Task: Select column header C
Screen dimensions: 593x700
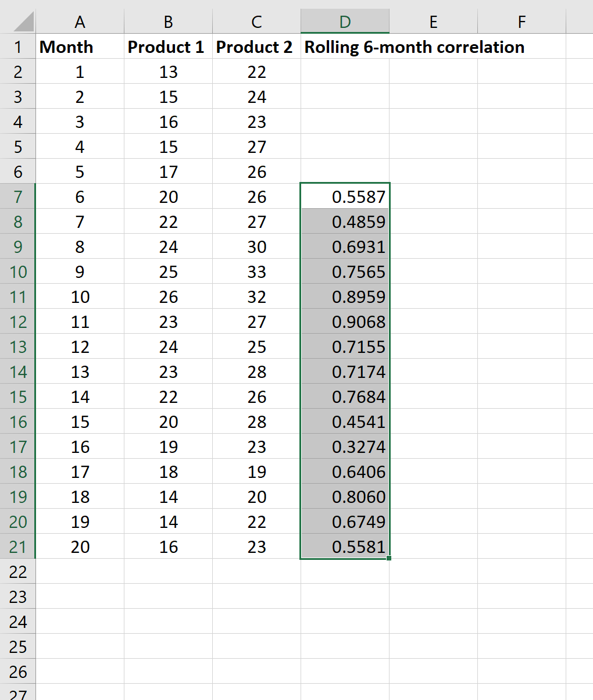Action: coord(256,22)
